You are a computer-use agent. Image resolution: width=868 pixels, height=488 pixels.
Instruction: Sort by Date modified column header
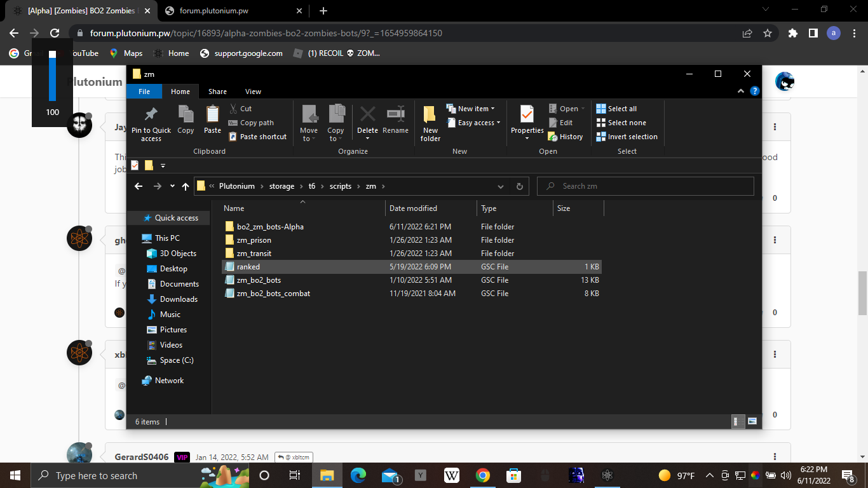click(x=431, y=208)
